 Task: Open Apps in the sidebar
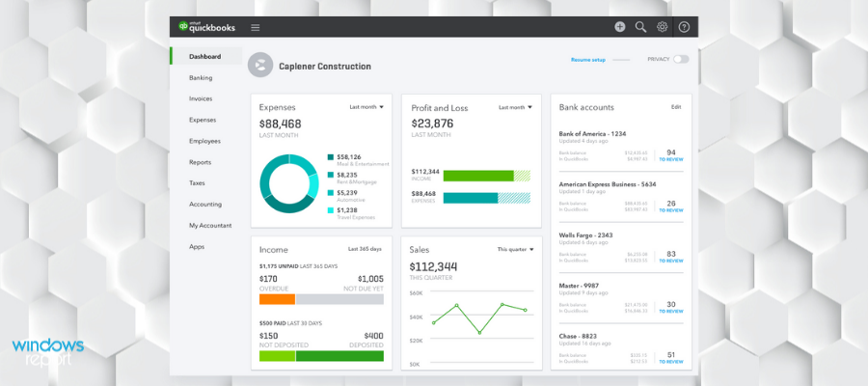click(x=197, y=246)
